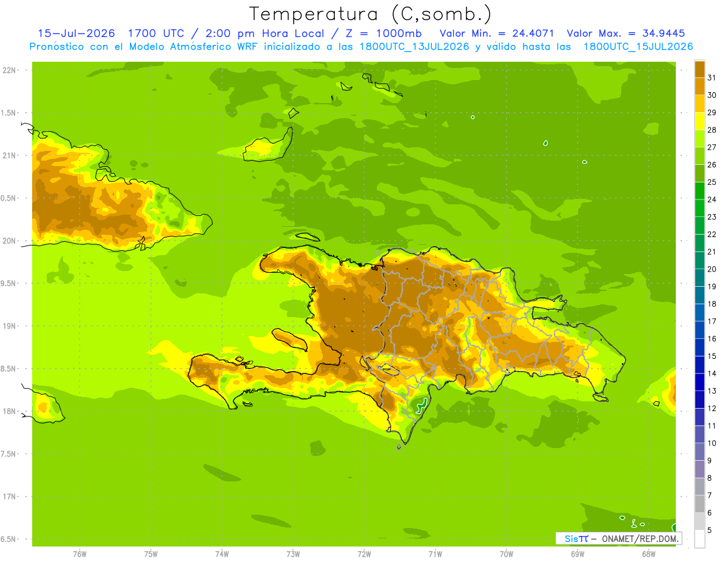728x562 pixels.
Task: Click "1800UTC_15JUL2026" valid-until timestamp
Action: click(638, 47)
